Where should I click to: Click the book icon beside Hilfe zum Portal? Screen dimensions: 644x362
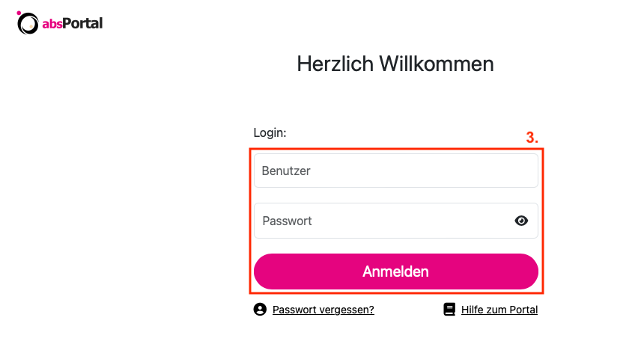(x=449, y=310)
